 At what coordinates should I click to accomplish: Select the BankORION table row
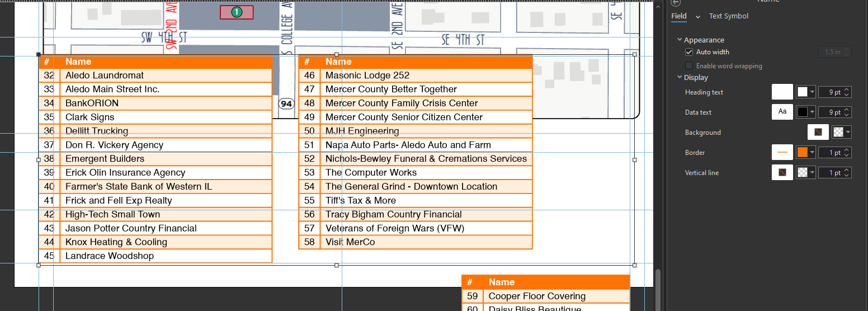[155, 103]
